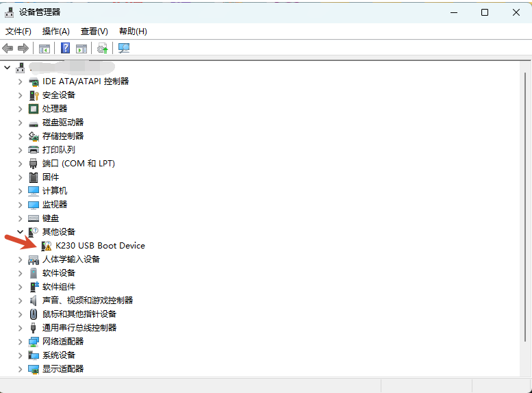Image resolution: width=532 pixels, height=393 pixels.
Task: Select the 鼠标和其他指针设备 label
Action: 79,314
